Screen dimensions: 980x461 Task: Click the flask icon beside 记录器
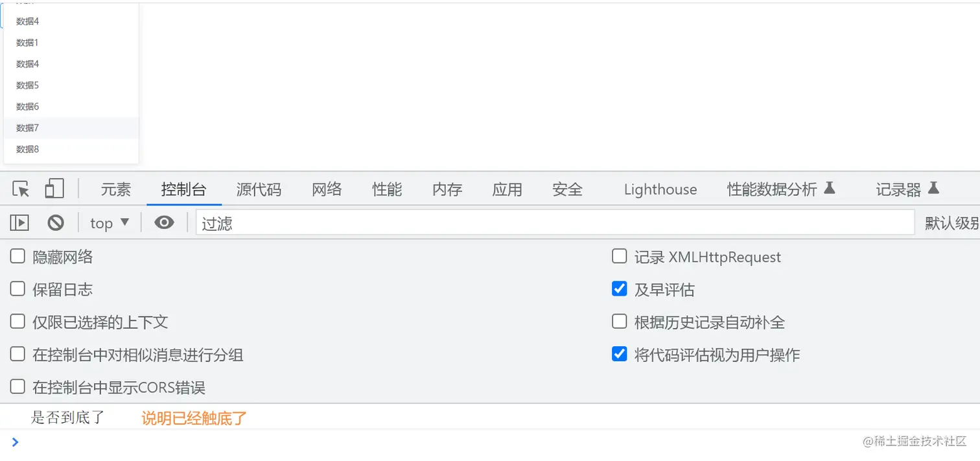click(933, 188)
